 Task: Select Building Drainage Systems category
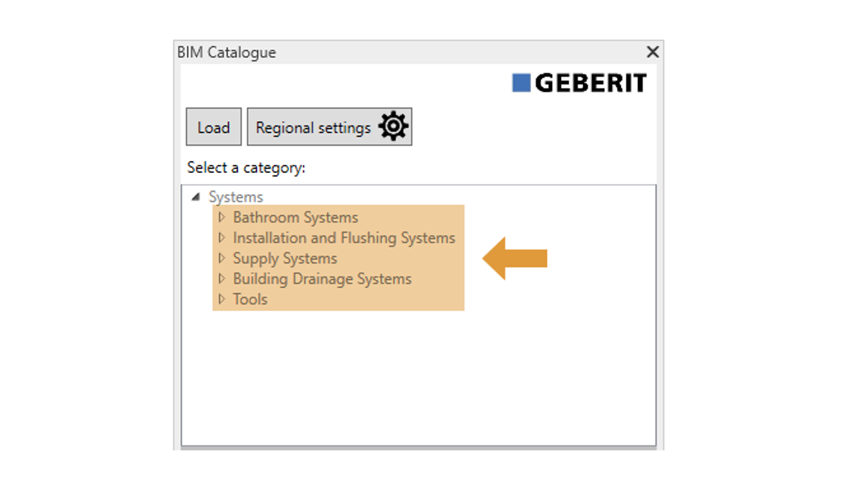tap(322, 279)
